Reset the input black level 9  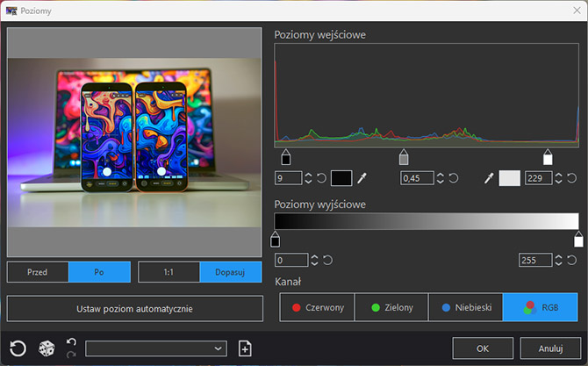[x=321, y=178]
